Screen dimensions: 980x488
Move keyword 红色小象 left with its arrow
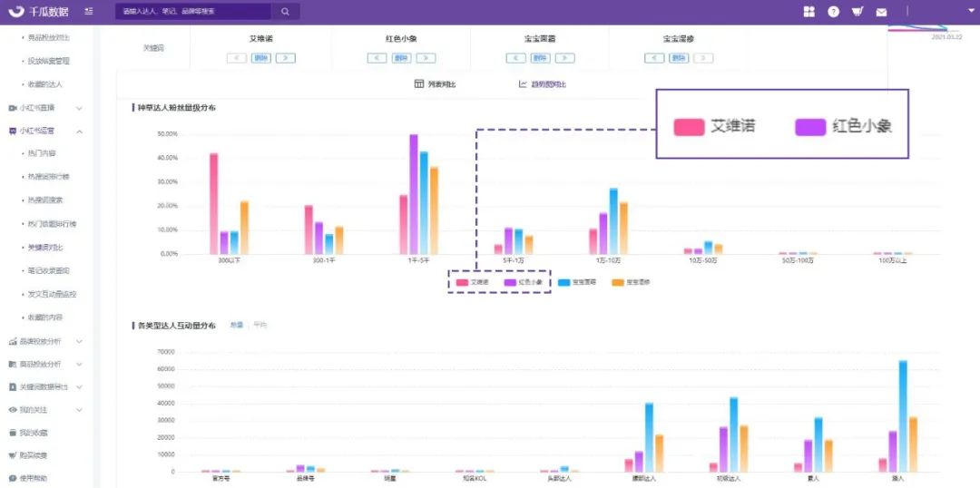(377, 58)
